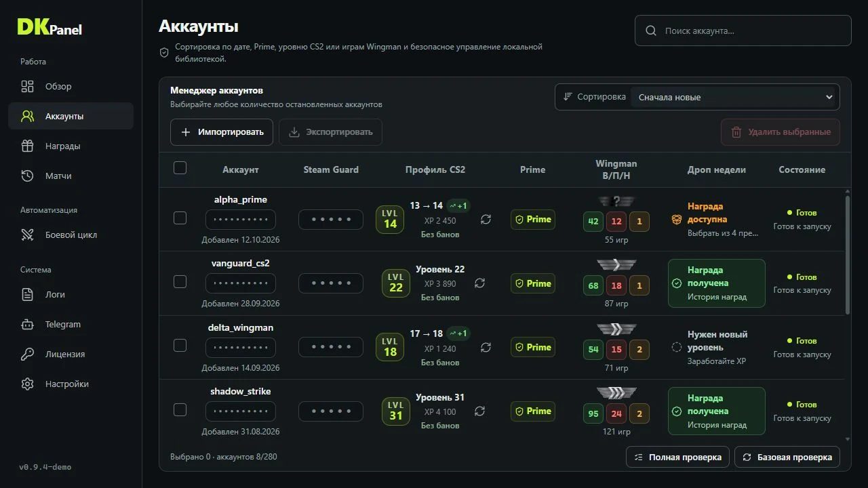The image size is (868, 488).
Task: Refresh CS2 profile for delta_wingman
Action: [486, 347]
